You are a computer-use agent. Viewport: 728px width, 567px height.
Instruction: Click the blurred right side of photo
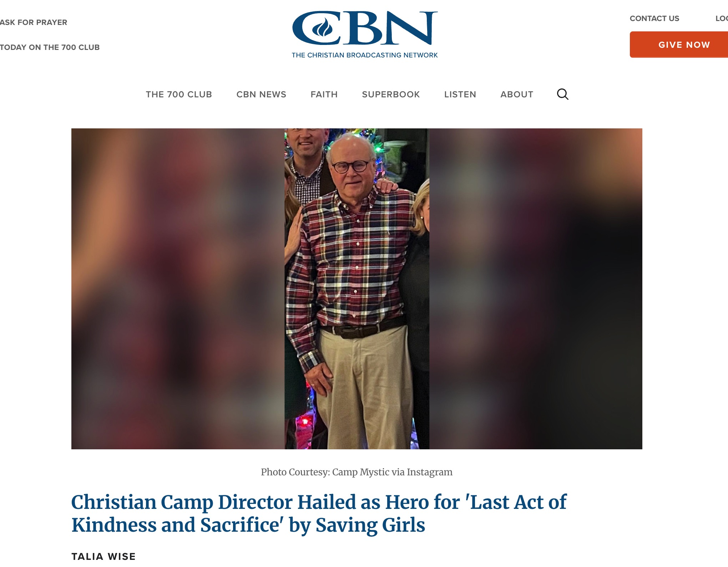[x=536, y=289]
